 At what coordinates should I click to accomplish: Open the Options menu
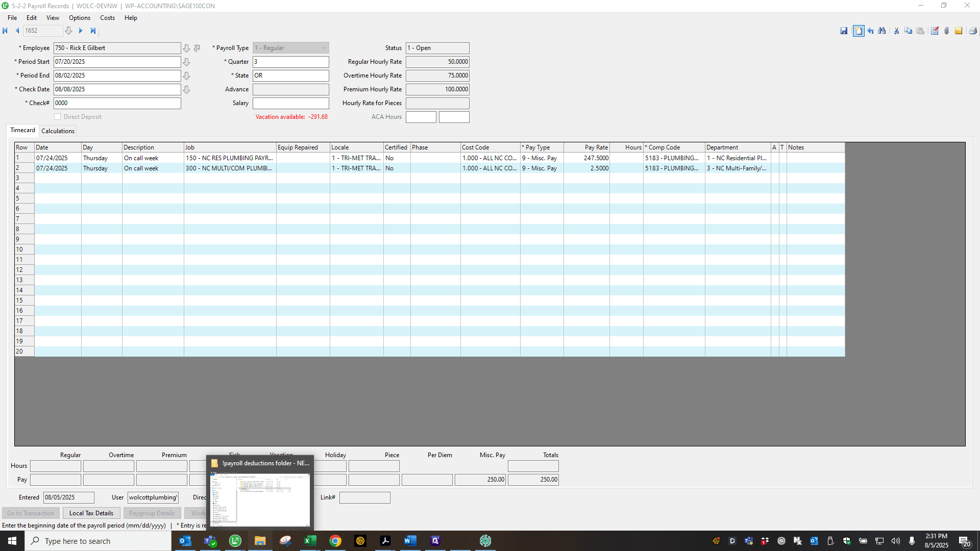[x=80, y=18]
